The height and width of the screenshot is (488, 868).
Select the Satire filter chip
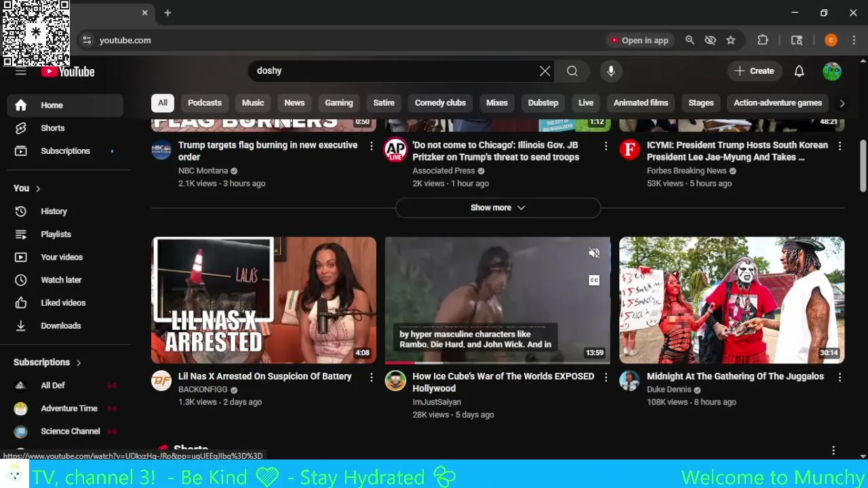(384, 103)
